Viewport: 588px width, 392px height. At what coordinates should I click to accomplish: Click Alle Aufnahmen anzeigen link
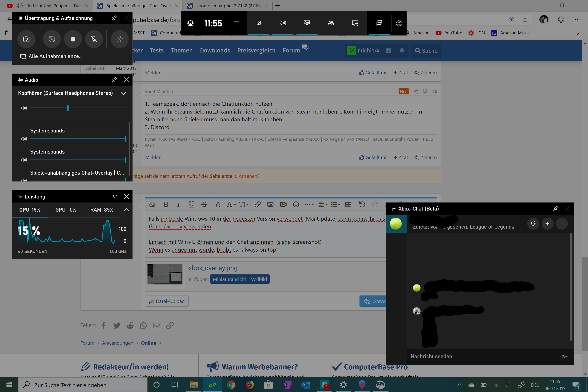(x=55, y=56)
